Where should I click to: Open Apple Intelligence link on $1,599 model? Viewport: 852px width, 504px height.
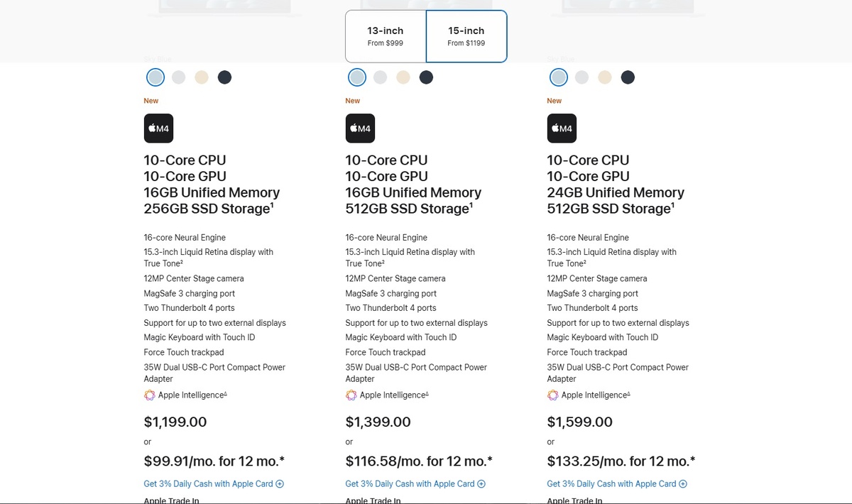pyautogui.click(x=594, y=395)
